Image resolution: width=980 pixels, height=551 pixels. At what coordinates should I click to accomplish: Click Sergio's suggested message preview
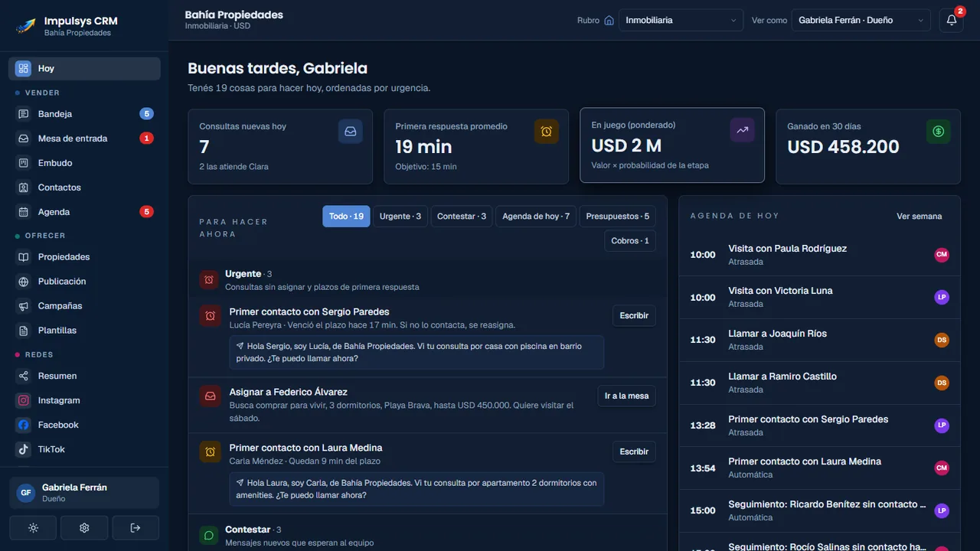tap(416, 352)
